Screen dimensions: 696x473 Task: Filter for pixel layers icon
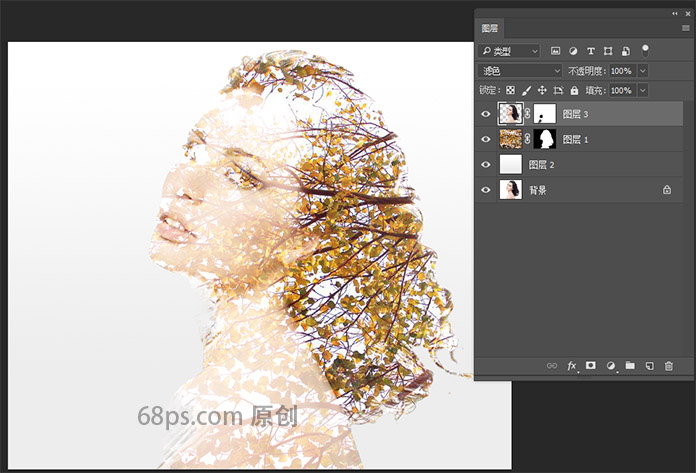(555, 51)
